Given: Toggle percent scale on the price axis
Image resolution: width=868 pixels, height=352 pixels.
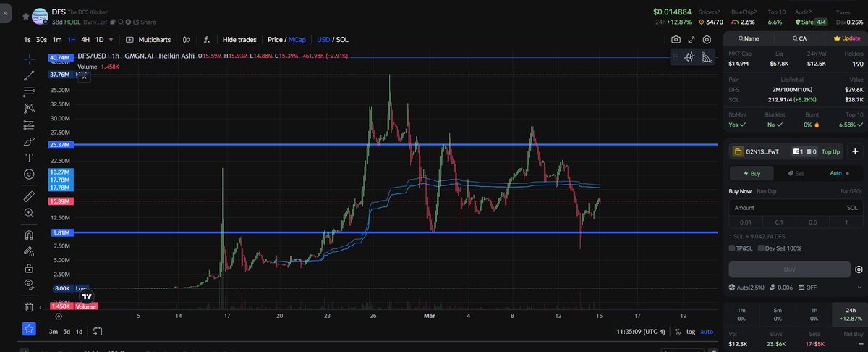Looking at the screenshot, I should pos(677,332).
